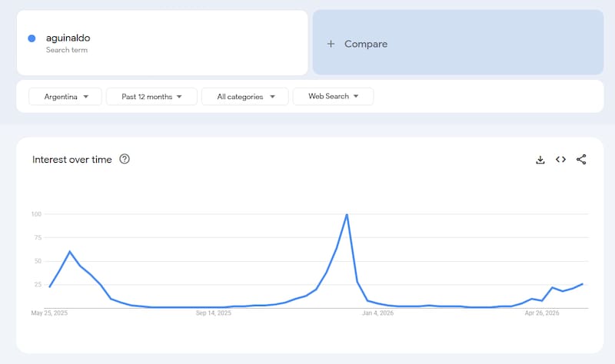Open the All categories dropdown
The height and width of the screenshot is (364, 615).
pos(245,97)
